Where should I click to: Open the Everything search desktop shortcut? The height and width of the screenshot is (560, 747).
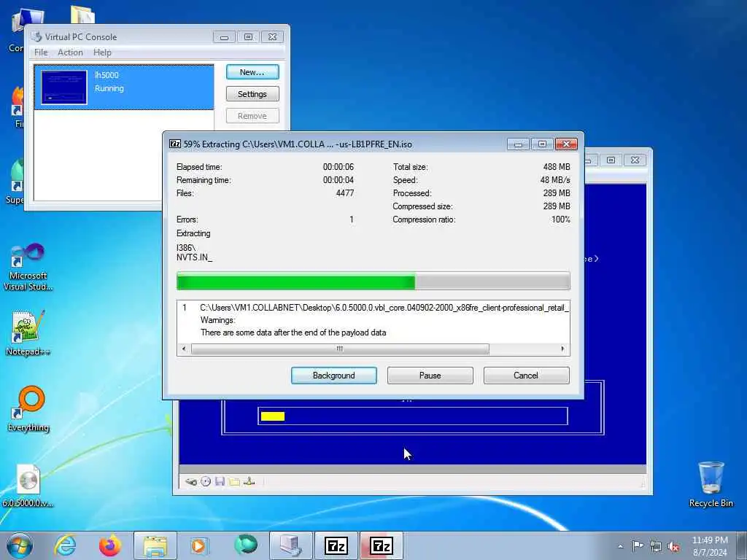click(28, 408)
